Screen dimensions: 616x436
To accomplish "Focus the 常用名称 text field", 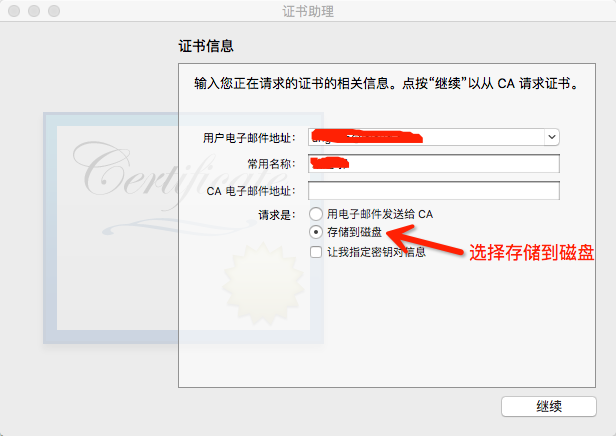I will tap(434, 163).
